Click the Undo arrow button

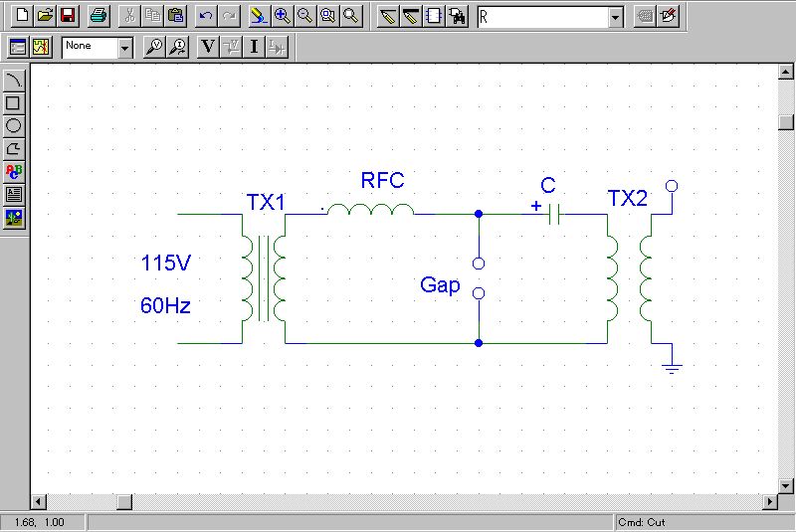205,16
